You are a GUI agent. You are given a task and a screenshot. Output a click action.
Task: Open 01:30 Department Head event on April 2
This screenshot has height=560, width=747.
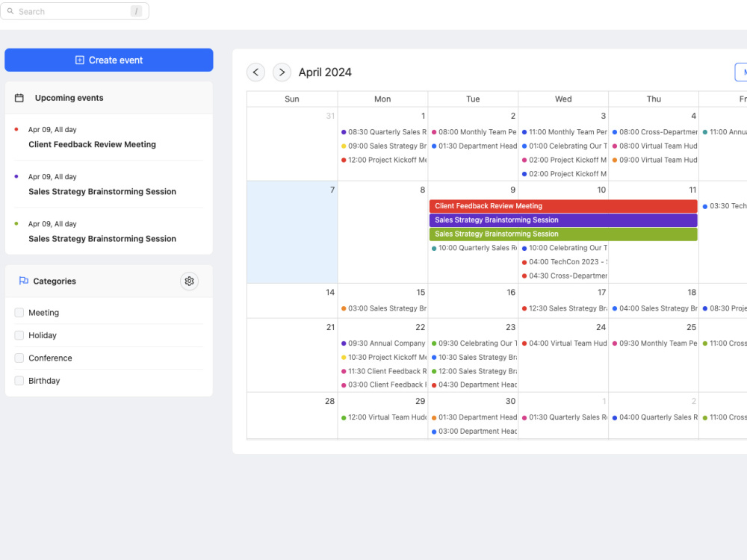pos(474,146)
